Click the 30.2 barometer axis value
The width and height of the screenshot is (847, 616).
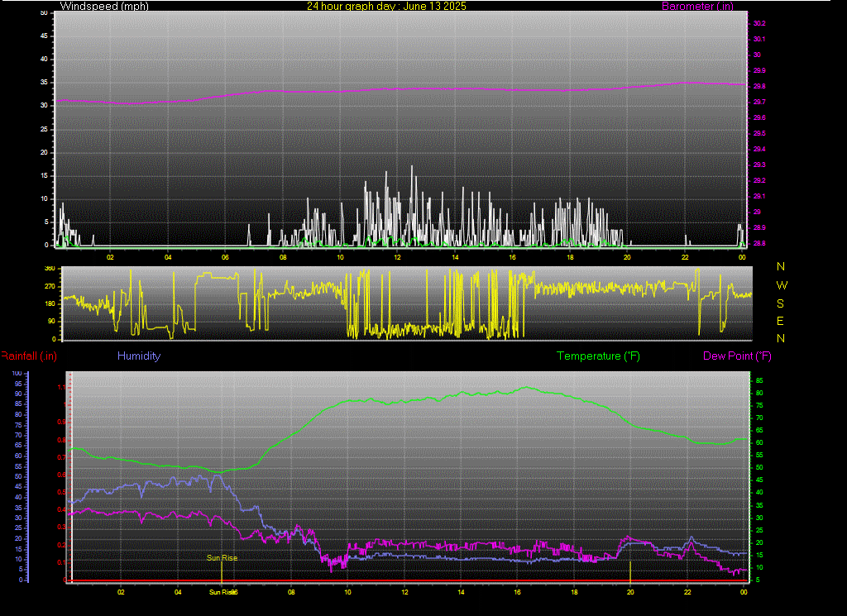pyautogui.click(x=759, y=23)
